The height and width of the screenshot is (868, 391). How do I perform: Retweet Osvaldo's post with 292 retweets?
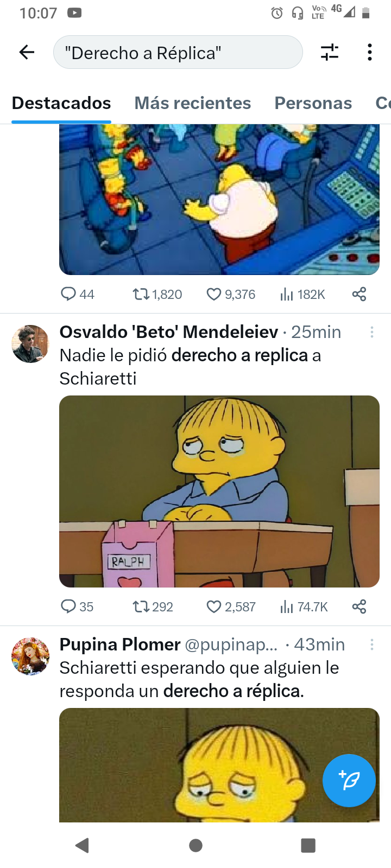point(141,607)
